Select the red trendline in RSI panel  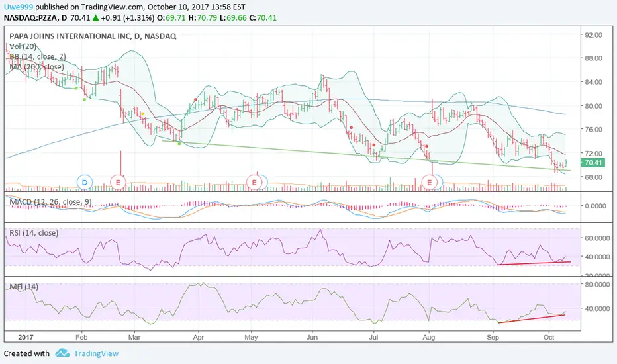pos(534,263)
